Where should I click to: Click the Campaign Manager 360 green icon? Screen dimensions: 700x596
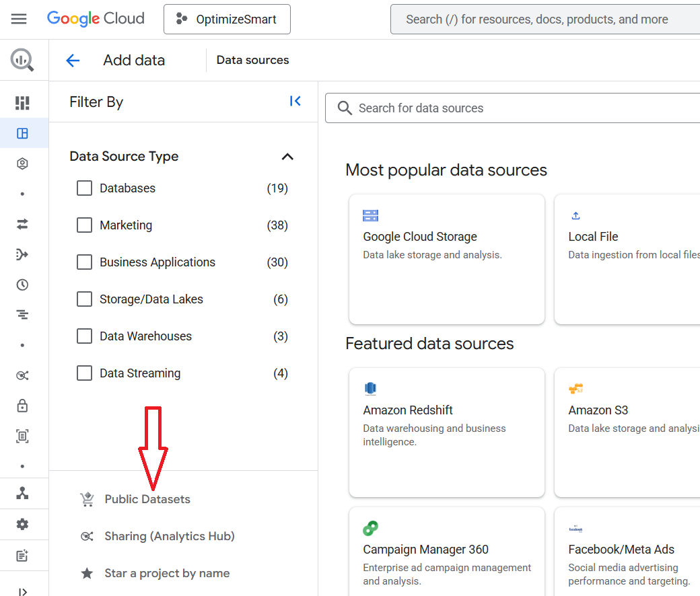pos(371,528)
